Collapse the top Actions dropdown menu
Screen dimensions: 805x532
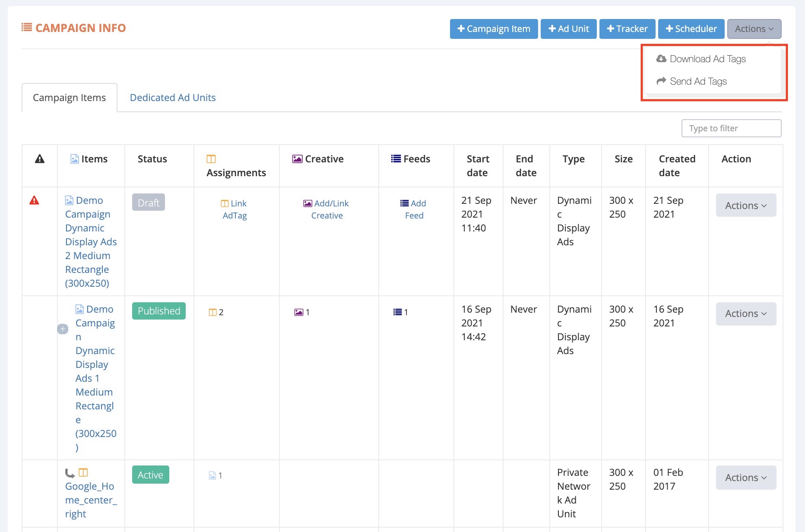[754, 29]
